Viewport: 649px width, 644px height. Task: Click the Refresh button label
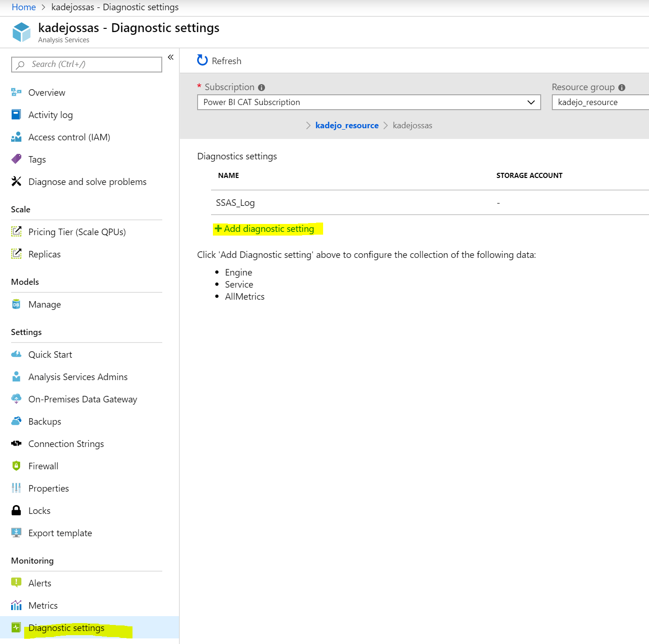click(x=226, y=61)
